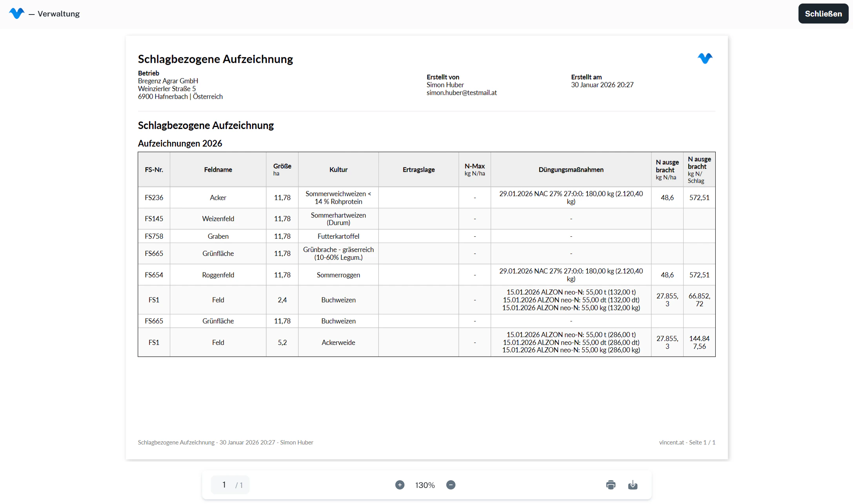Zoom in using the plus icon

click(400, 485)
